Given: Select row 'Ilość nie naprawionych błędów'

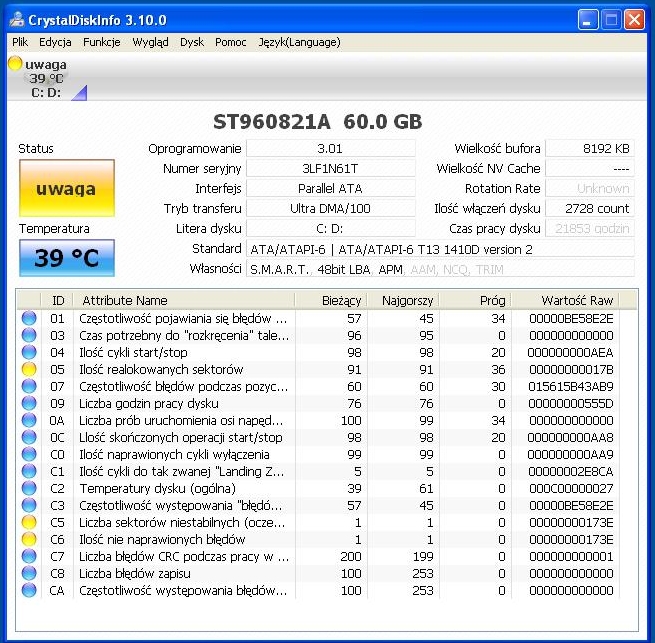Looking at the screenshot, I should 318,539.
